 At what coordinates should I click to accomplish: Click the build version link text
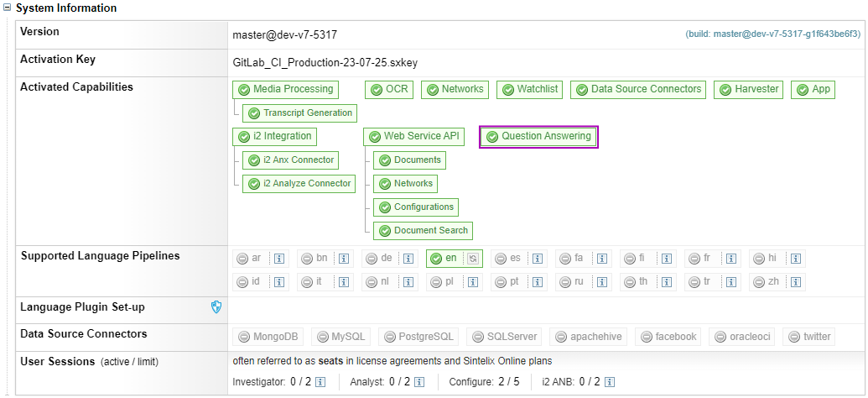[773, 34]
